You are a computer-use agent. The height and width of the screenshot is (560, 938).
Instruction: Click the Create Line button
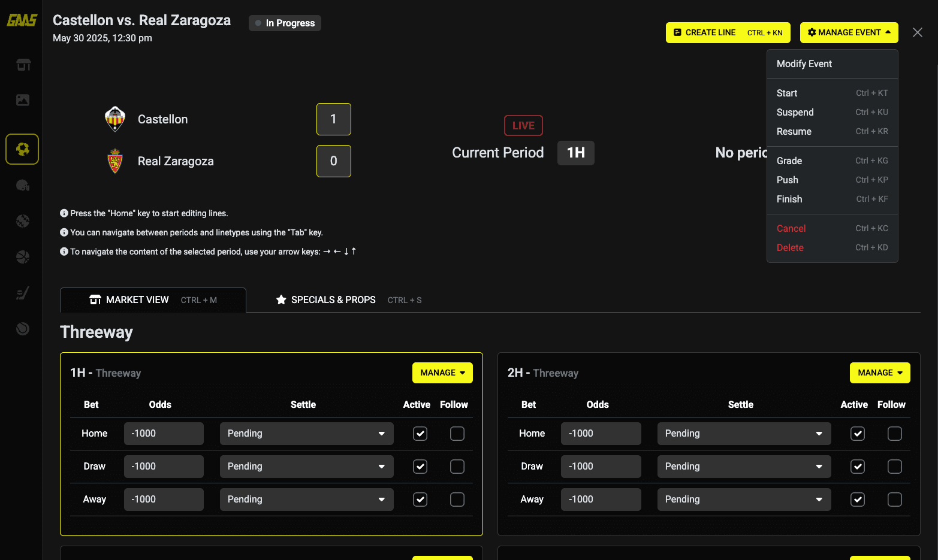coord(728,32)
